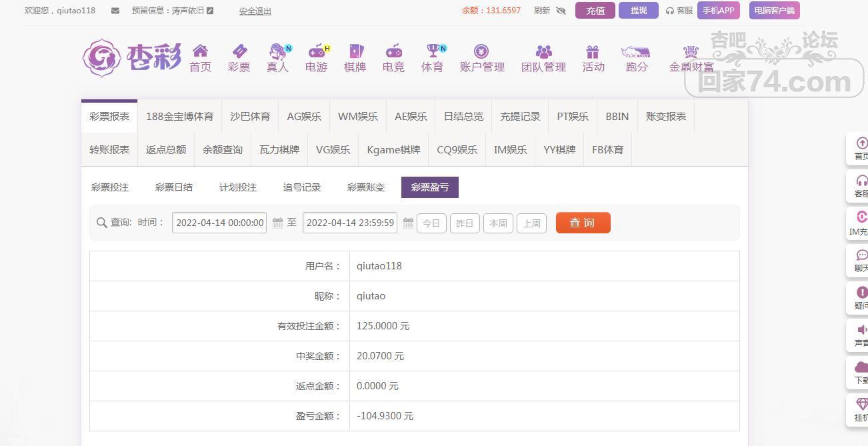This screenshot has height=446, width=868.
Task: Open the 团队管理 team management icon
Action: [x=543, y=52]
